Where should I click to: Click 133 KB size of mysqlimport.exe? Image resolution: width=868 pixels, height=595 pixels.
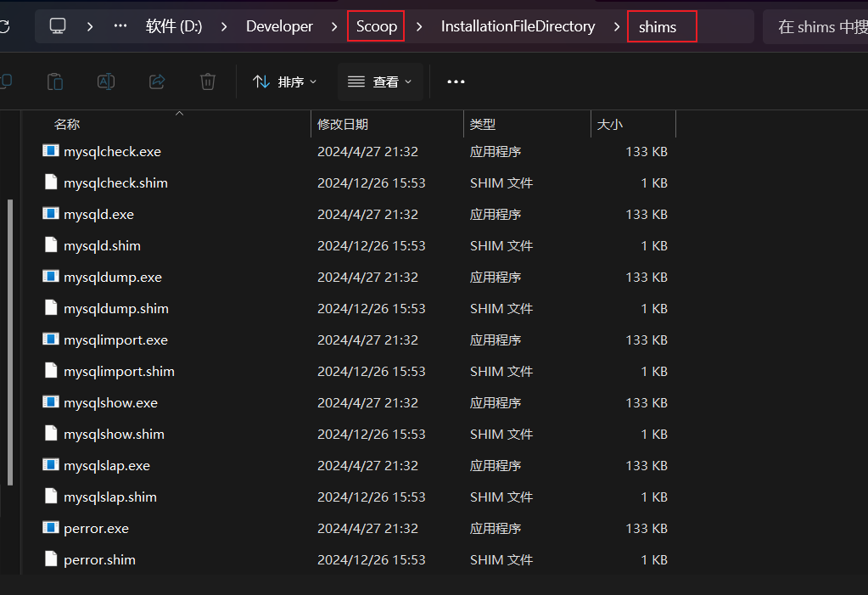point(647,340)
